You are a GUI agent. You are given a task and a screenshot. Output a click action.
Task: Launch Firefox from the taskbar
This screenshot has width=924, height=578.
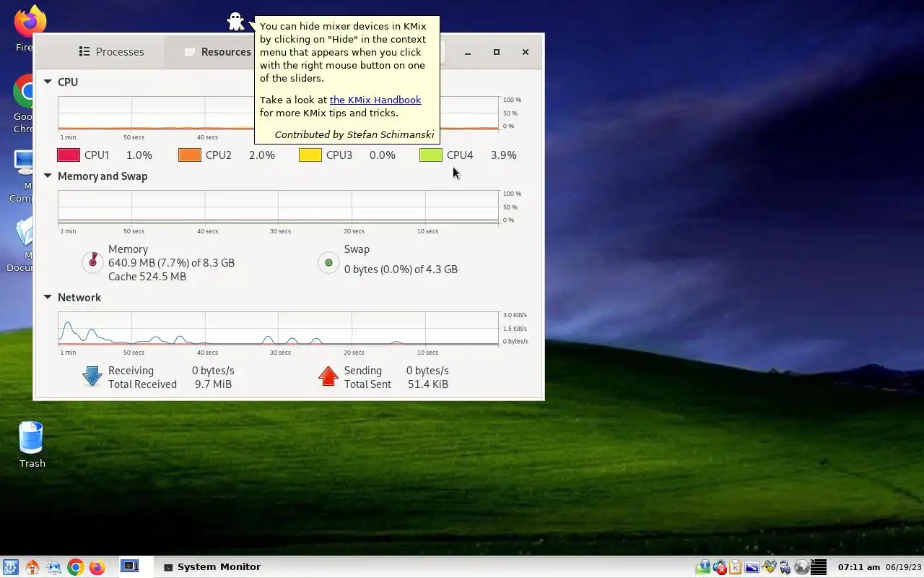pyautogui.click(x=97, y=567)
